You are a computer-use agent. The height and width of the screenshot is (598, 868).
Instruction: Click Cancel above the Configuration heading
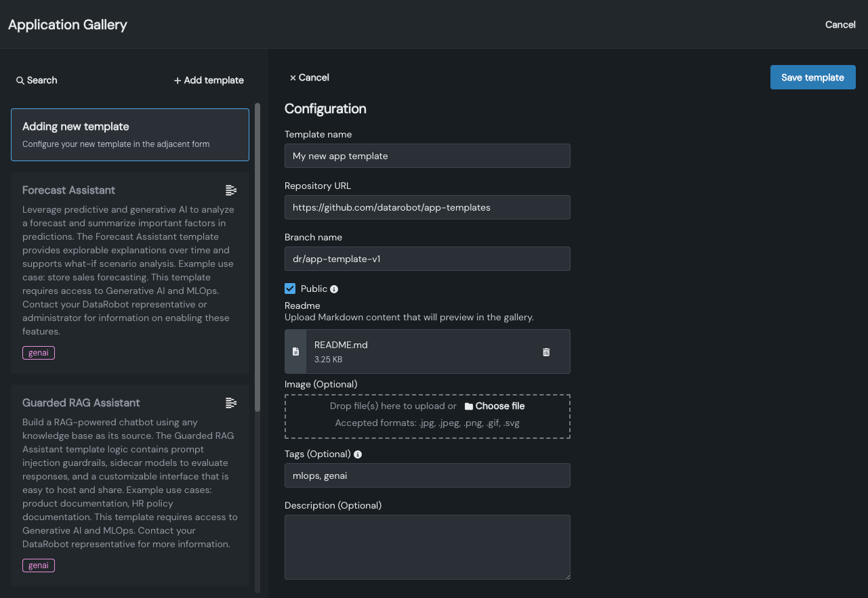310,78
